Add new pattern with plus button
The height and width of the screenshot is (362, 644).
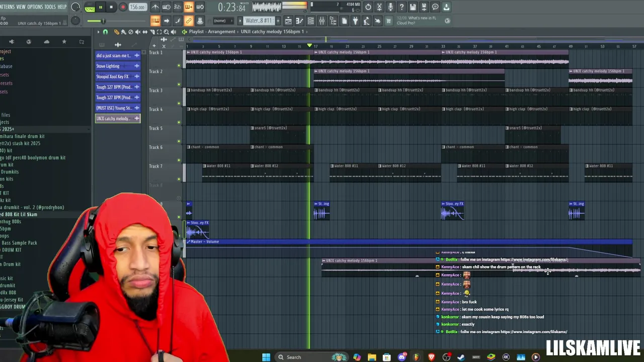pyautogui.click(x=278, y=21)
